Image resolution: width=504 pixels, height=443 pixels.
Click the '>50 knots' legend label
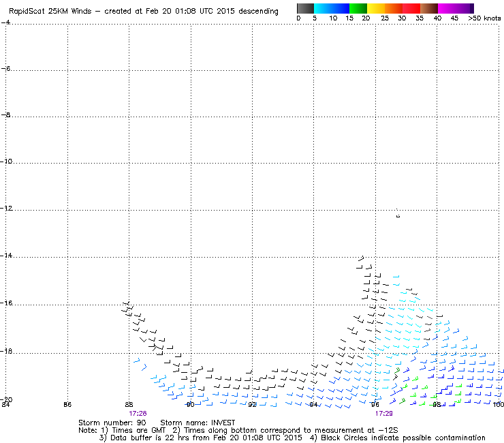(x=484, y=18)
